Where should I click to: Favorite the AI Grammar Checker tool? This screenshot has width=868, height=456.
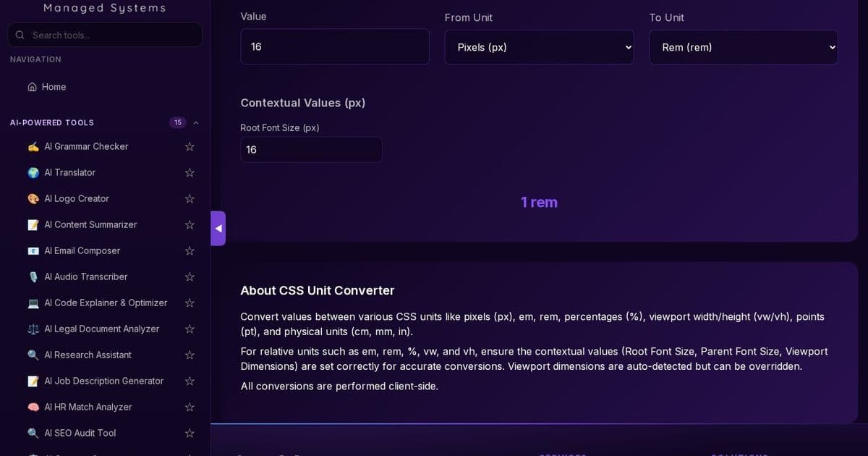click(189, 146)
